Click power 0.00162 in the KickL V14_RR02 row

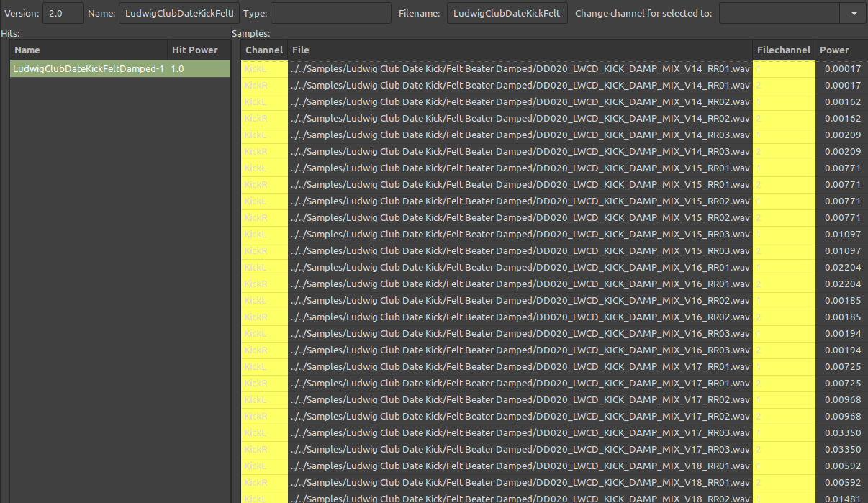841,102
